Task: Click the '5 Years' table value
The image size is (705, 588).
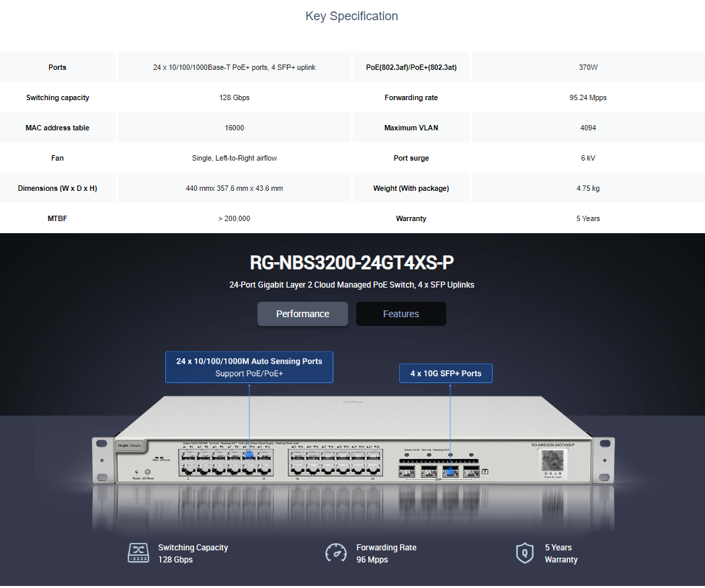Action: [x=588, y=218]
